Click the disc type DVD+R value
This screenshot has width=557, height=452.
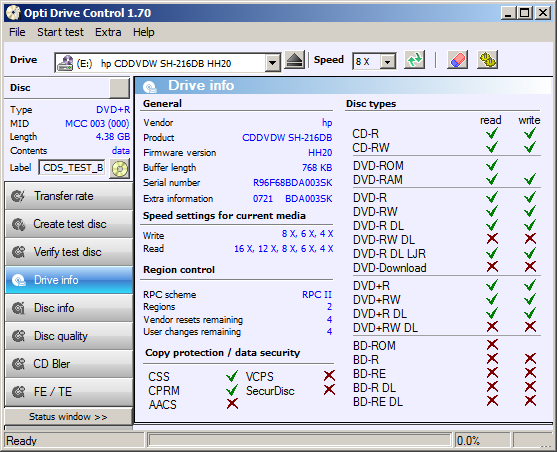[113, 110]
